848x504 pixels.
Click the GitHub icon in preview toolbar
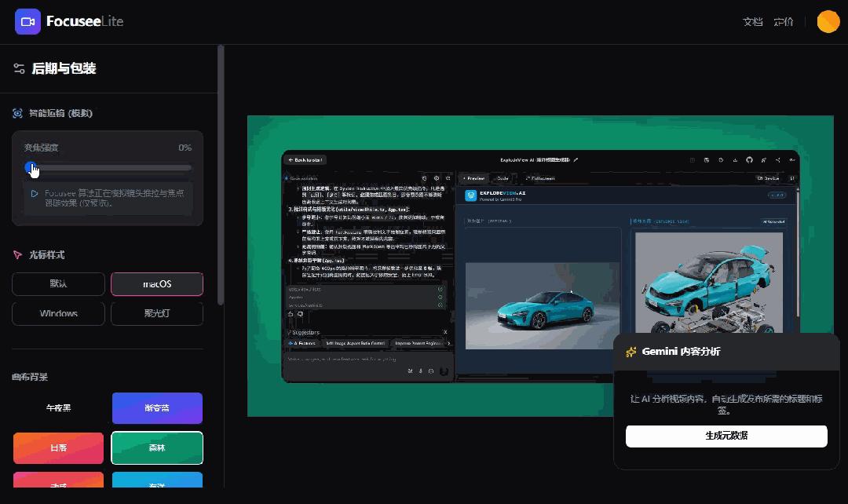749,160
